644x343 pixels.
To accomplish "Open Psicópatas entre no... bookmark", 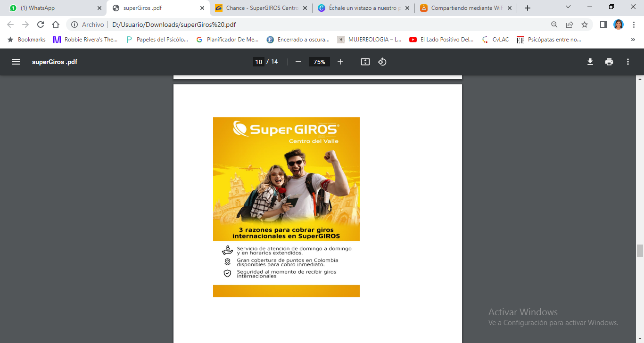I will [549, 40].
